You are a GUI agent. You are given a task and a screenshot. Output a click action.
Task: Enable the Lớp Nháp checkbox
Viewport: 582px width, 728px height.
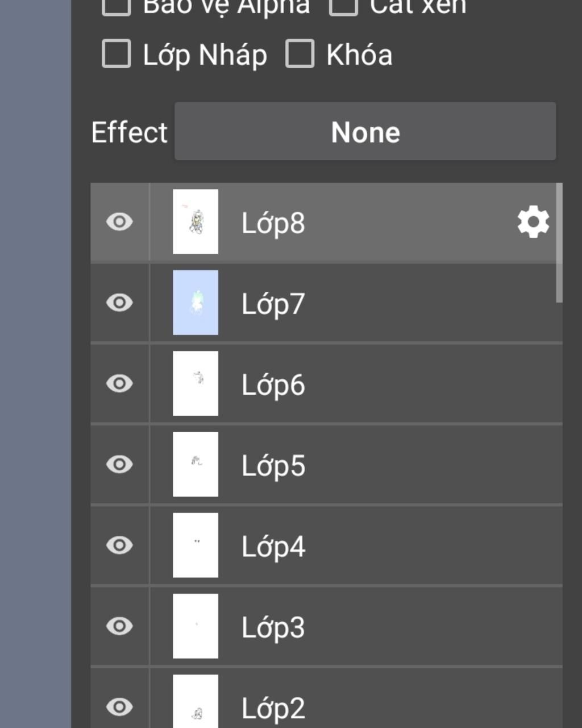point(117,54)
